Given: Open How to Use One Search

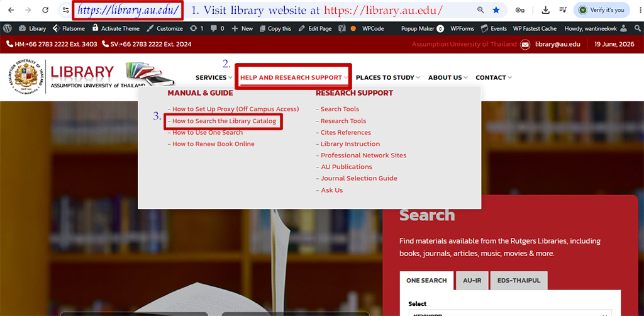Looking at the screenshot, I should point(208,132).
